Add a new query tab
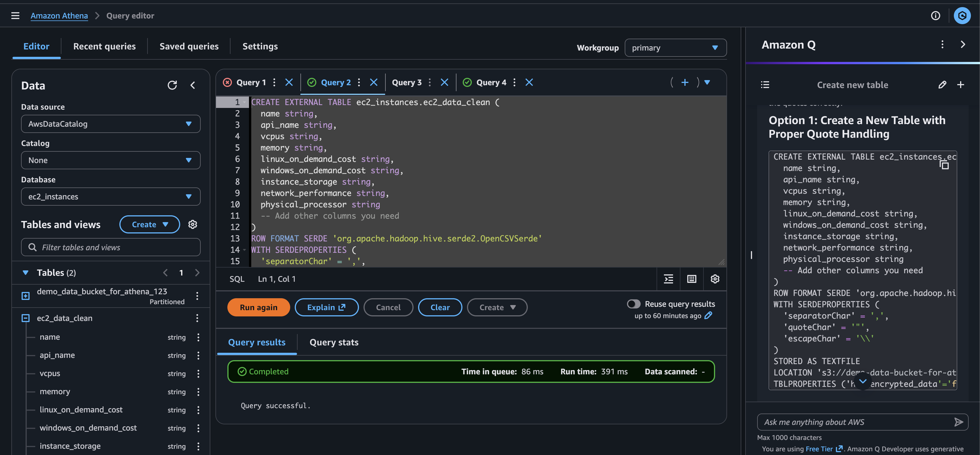 pyautogui.click(x=684, y=82)
